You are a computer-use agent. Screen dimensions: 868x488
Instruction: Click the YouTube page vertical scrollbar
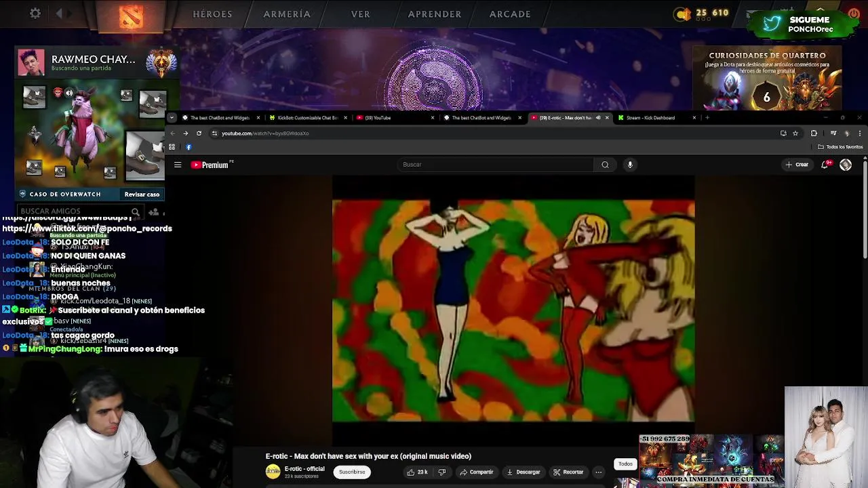coord(865,210)
